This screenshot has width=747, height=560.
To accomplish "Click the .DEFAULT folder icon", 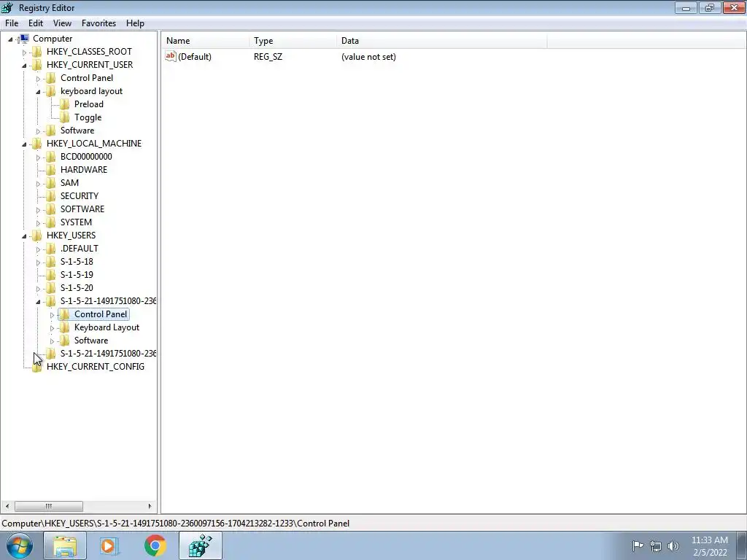I will (50, 249).
